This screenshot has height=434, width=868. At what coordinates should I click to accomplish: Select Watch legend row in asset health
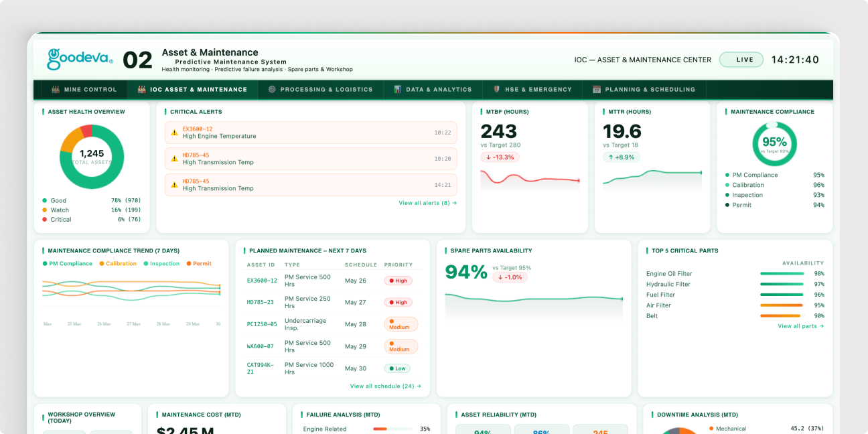point(92,210)
